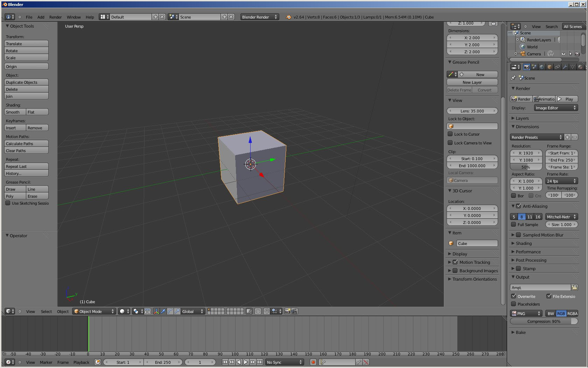Click the current frame field in timeline

click(x=200, y=362)
